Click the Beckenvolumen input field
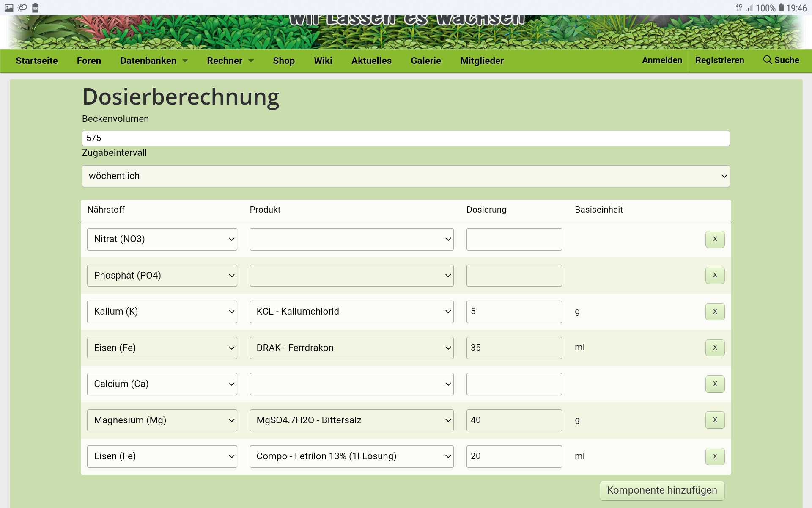 click(406, 138)
